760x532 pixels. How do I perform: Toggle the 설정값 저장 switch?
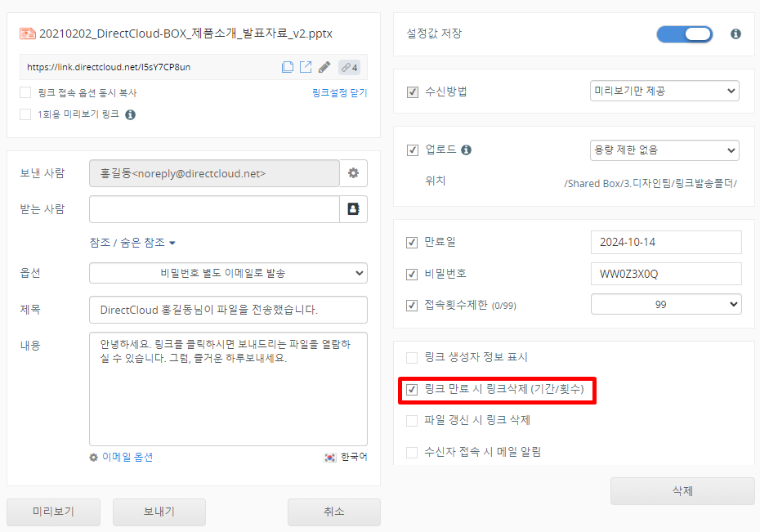[684, 34]
